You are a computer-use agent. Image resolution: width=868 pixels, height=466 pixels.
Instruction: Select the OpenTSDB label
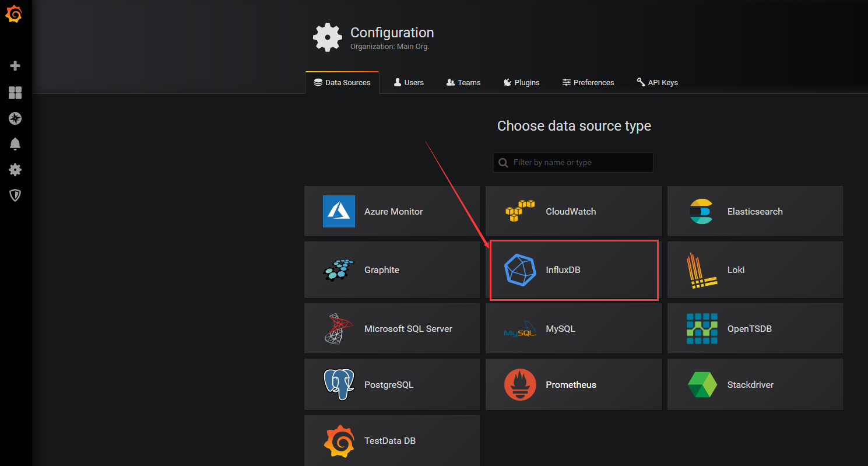(x=750, y=329)
